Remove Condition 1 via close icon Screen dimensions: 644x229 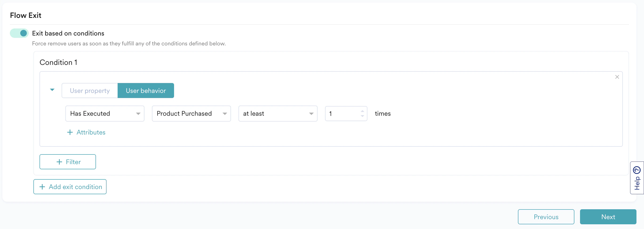(617, 77)
